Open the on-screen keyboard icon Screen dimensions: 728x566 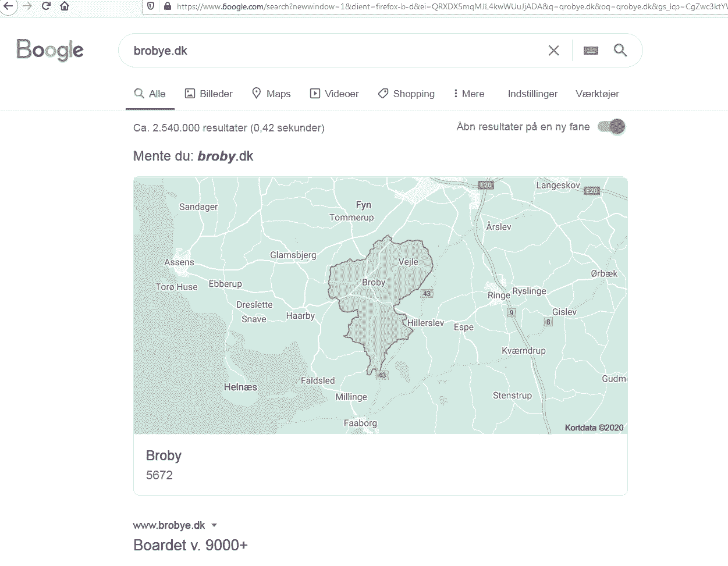591,51
